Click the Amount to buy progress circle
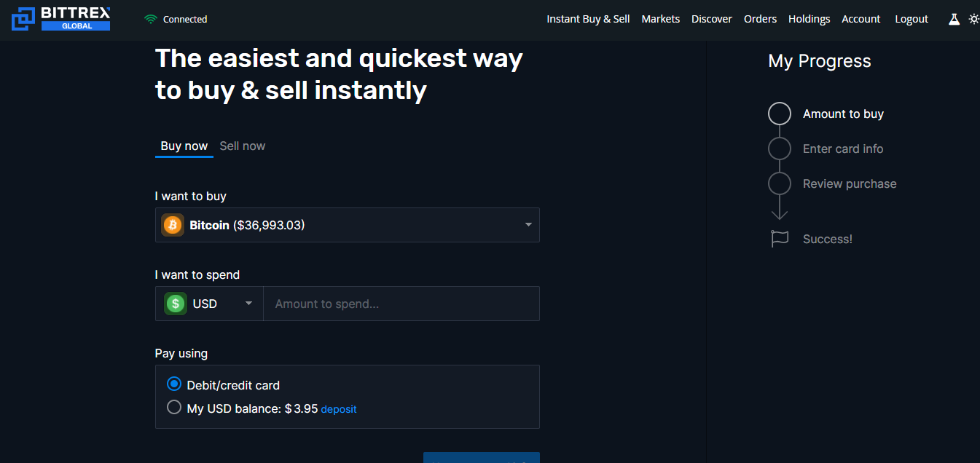This screenshot has width=980, height=463. (x=780, y=114)
